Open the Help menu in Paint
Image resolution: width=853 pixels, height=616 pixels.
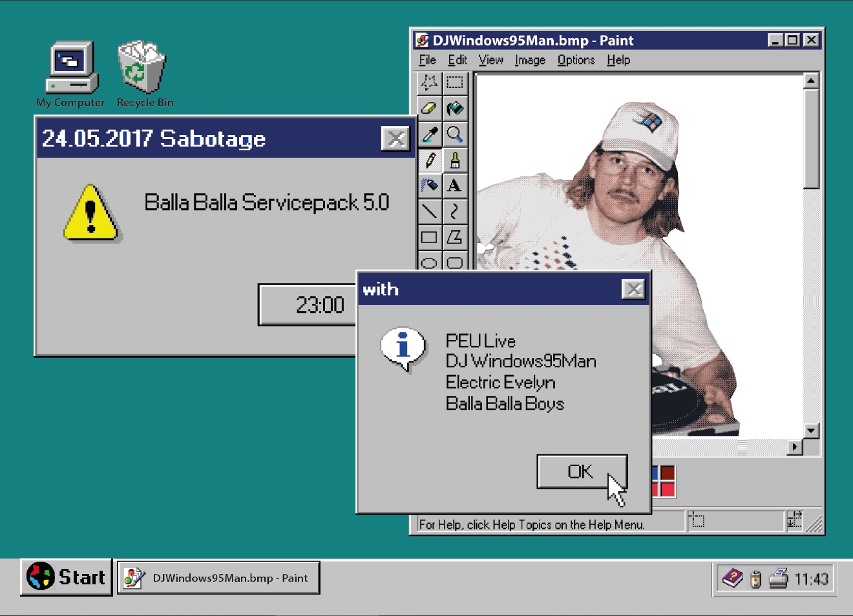618,60
